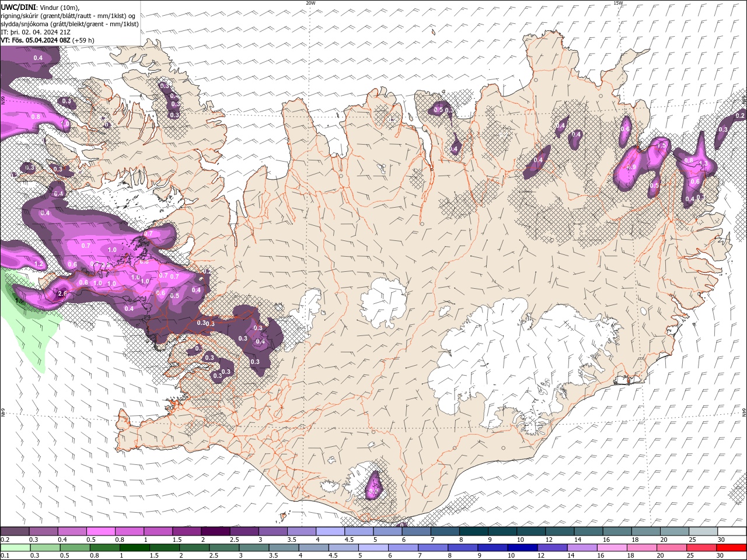Viewport: 747px width, 560px height.
Task: Click the '2.6' precipitation value on the map
Action: pyautogui.click(x=63, y=293)
